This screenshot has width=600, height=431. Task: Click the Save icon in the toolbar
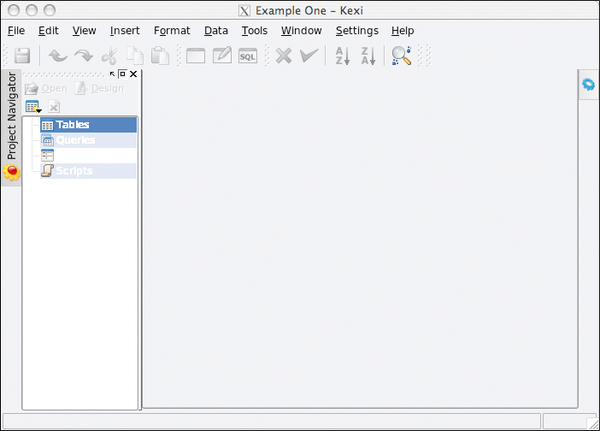pyautogui.click(x=22, y=56)
